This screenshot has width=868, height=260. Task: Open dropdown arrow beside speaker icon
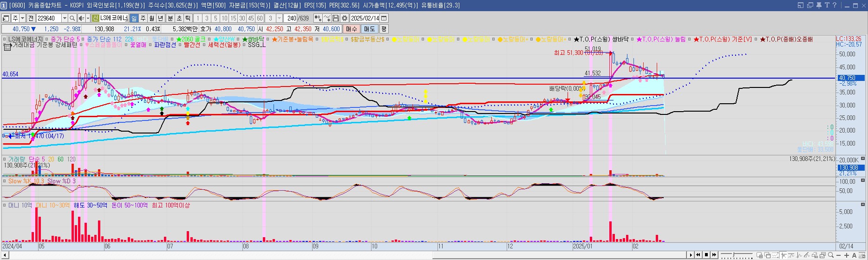click(x=88, y=18)
